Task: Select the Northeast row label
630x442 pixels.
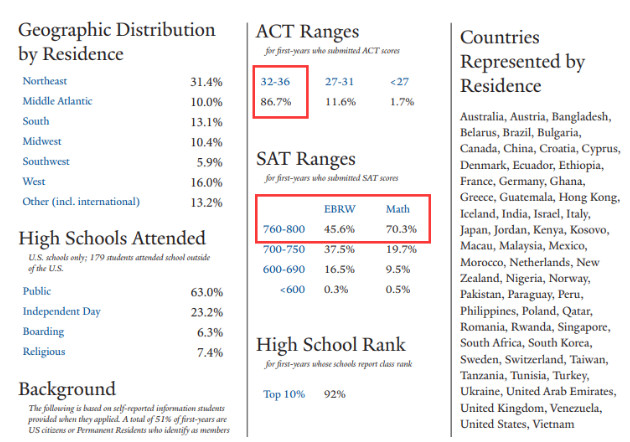Action: [x=47, y=80]
